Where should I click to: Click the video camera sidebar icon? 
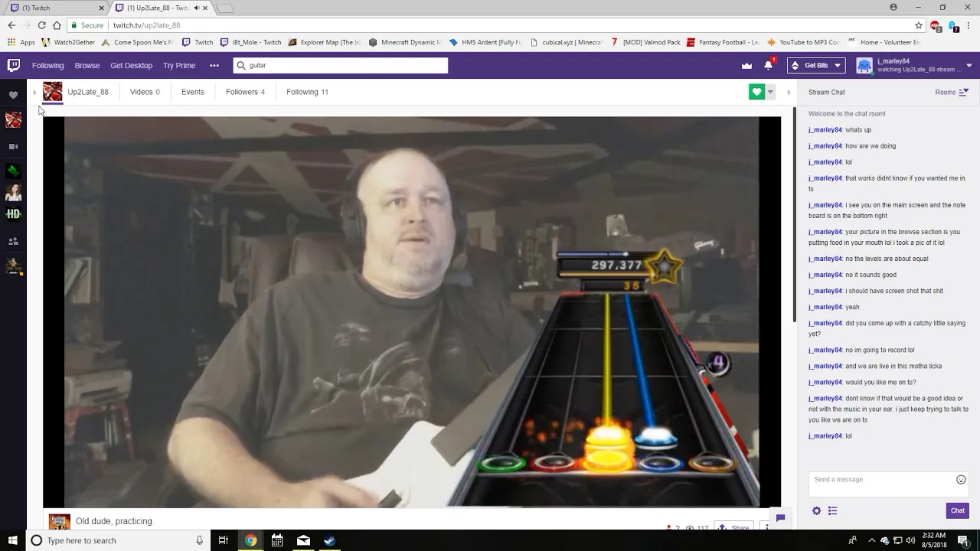click(x=13, y=146)
